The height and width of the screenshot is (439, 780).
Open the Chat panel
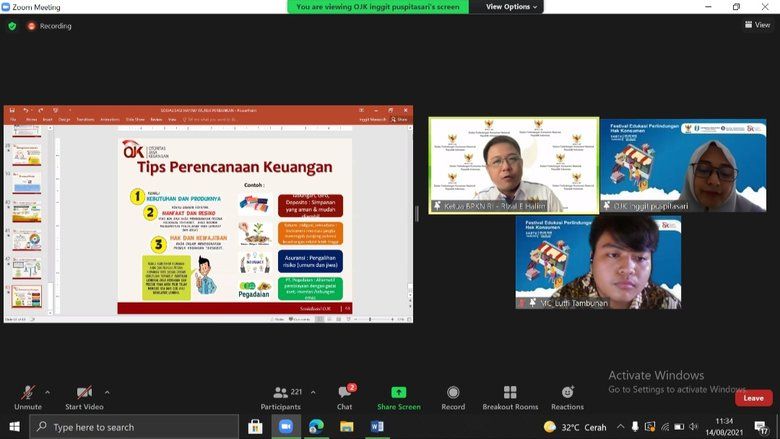344,397
